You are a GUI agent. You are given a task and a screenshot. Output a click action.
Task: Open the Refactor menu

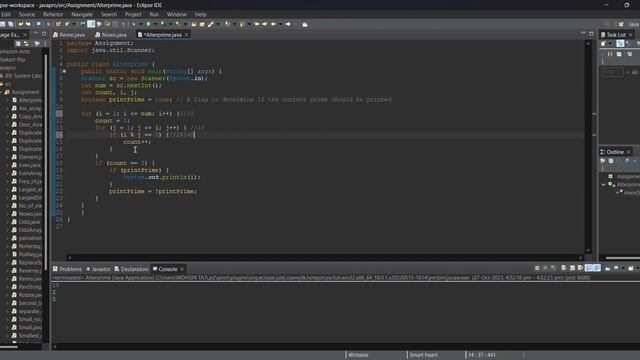(53, 14)
